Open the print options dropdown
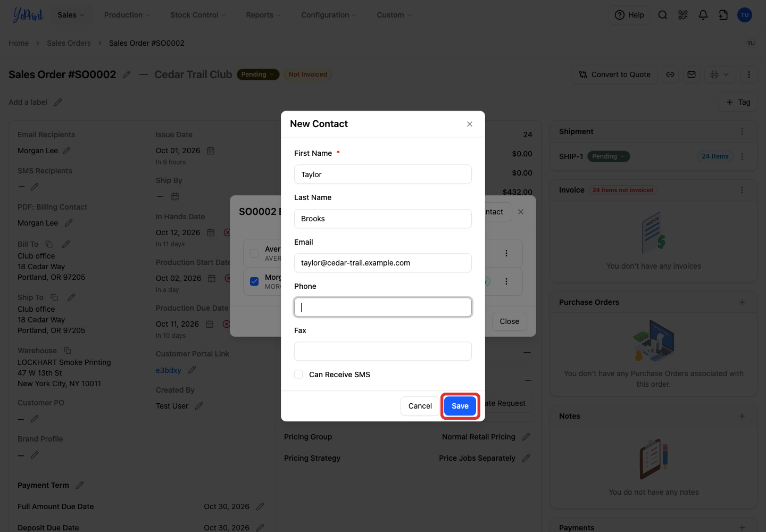 tap(720, 74)
